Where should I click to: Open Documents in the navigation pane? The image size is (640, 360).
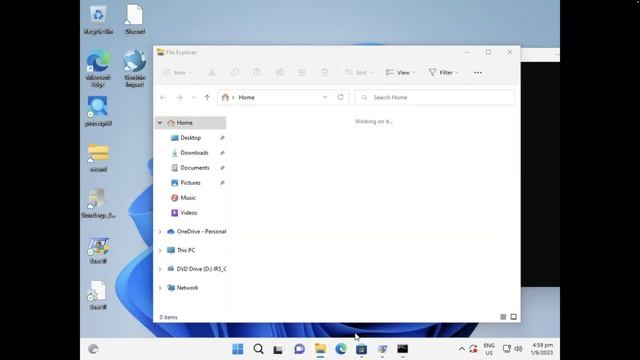pos(195,168)
